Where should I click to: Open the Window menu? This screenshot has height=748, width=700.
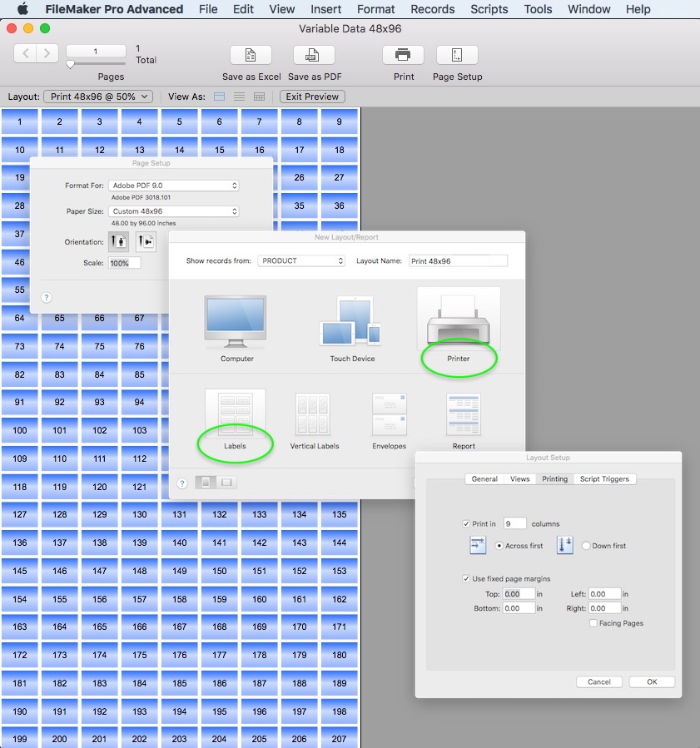pyautogui.click(x=588, y=9)
